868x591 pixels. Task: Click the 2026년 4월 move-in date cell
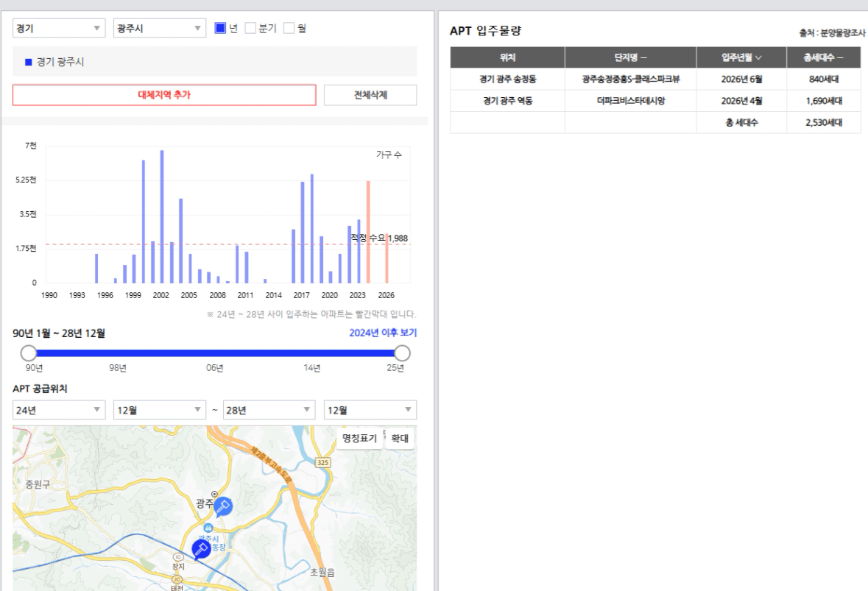pyautogui.click(x=741, y=101)
